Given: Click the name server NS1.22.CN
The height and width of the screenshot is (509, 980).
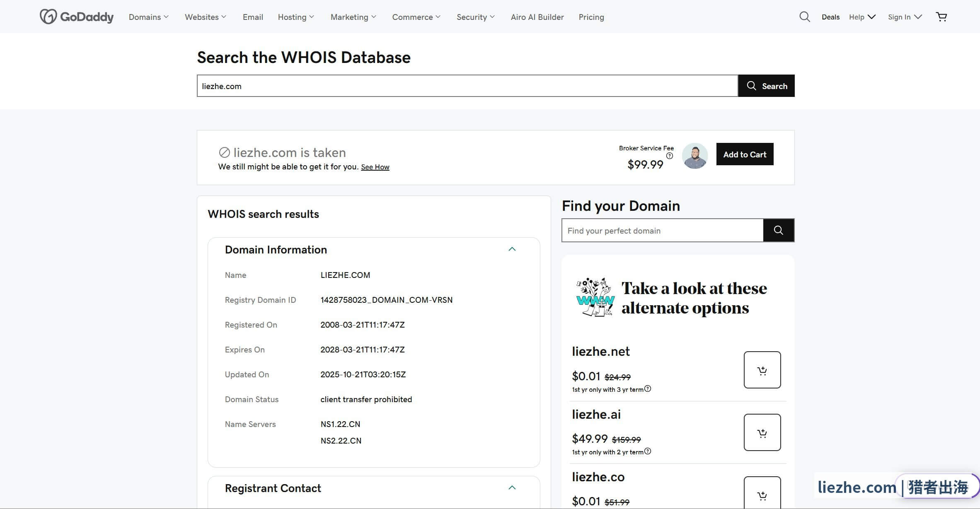Looking at the screenshot, I should tap(340, 424).
